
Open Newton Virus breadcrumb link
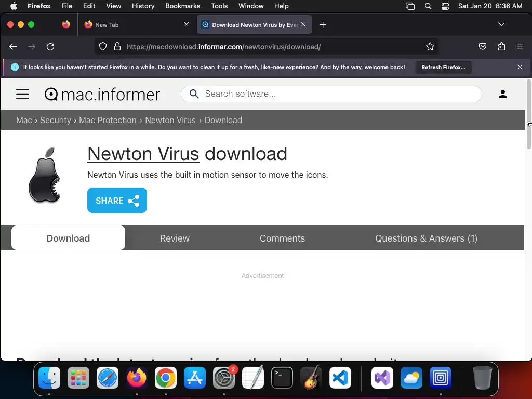170,120
